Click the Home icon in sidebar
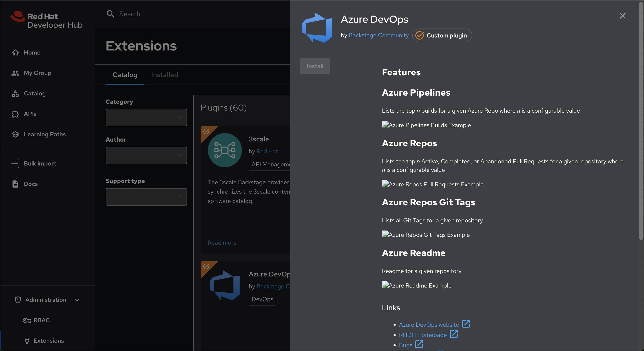The image size is (644, 351). (15, 52)
